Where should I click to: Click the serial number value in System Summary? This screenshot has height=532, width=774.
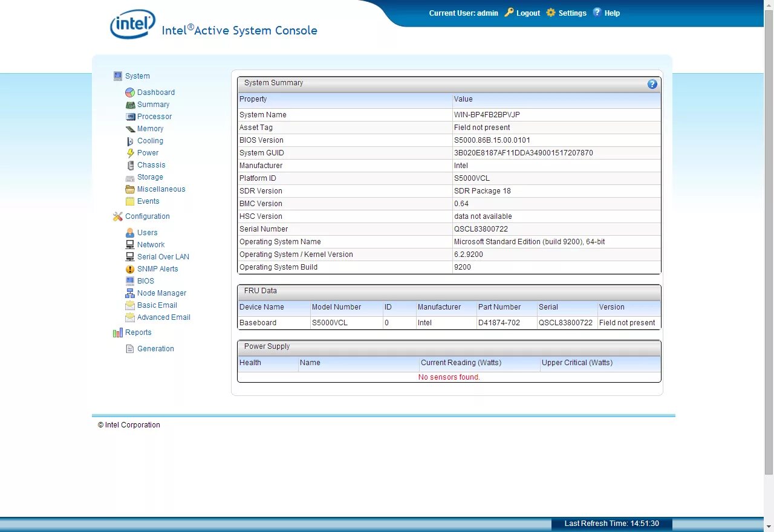[x=481, y=229]
